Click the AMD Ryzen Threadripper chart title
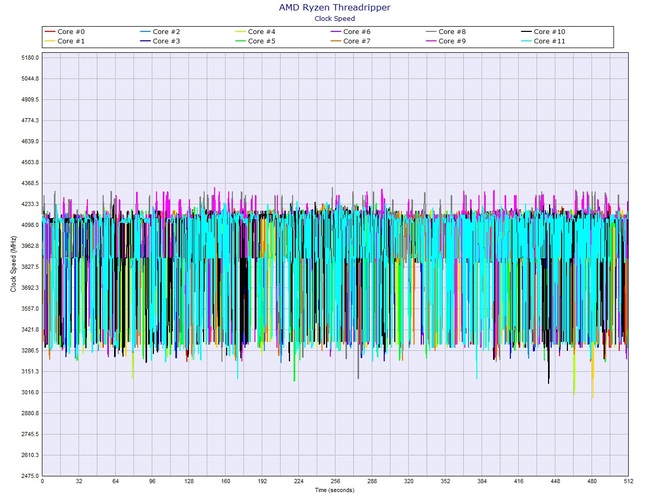 (x=335, y=7)
